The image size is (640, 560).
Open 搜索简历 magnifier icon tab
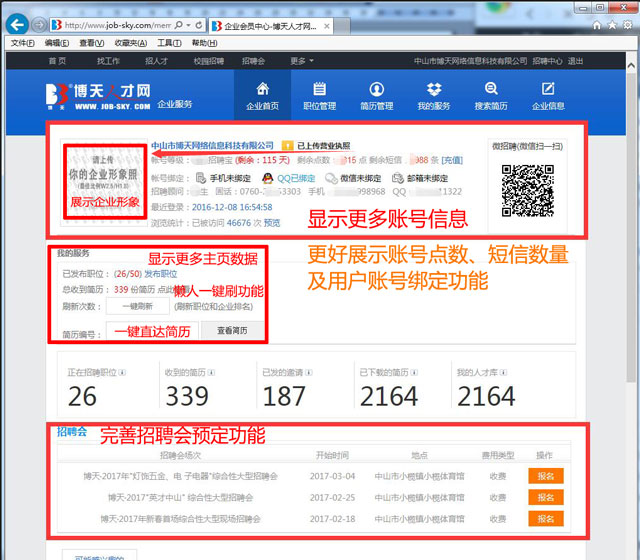click(491, 96)
